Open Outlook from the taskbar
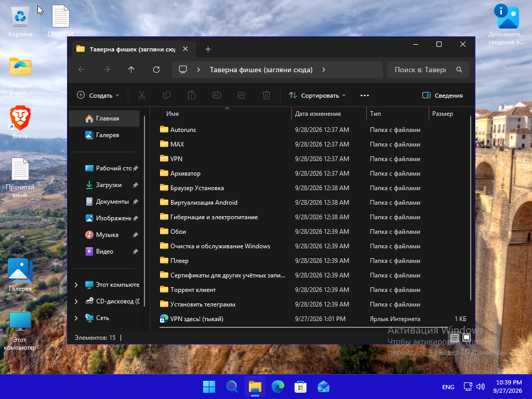Screen dimensions: 532x399 [323, 387]
